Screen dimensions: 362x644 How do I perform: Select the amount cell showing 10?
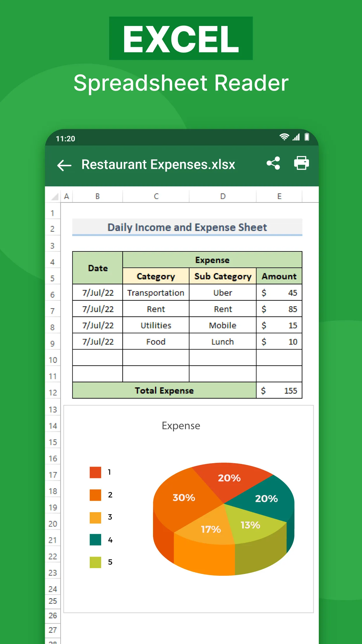pos(279,342)
